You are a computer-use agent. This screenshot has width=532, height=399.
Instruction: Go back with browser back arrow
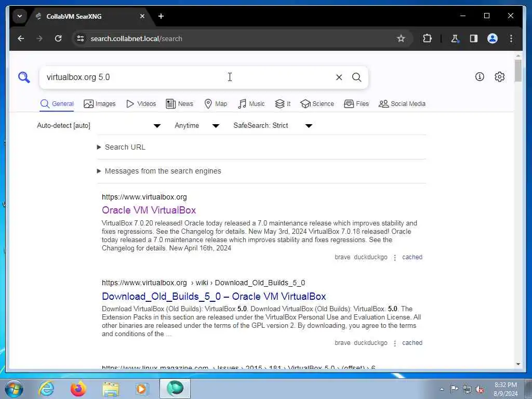(21, 38)
